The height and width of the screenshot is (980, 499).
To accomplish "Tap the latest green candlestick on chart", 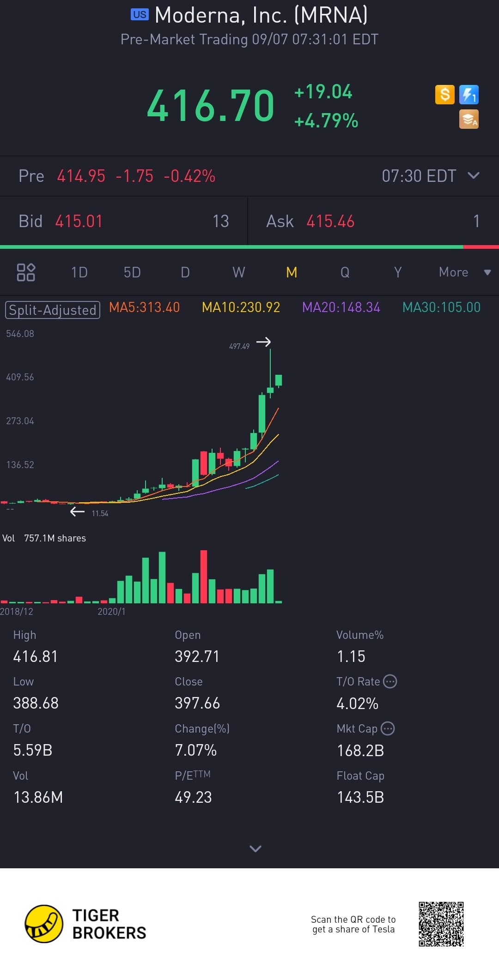I will pos(279,380).
